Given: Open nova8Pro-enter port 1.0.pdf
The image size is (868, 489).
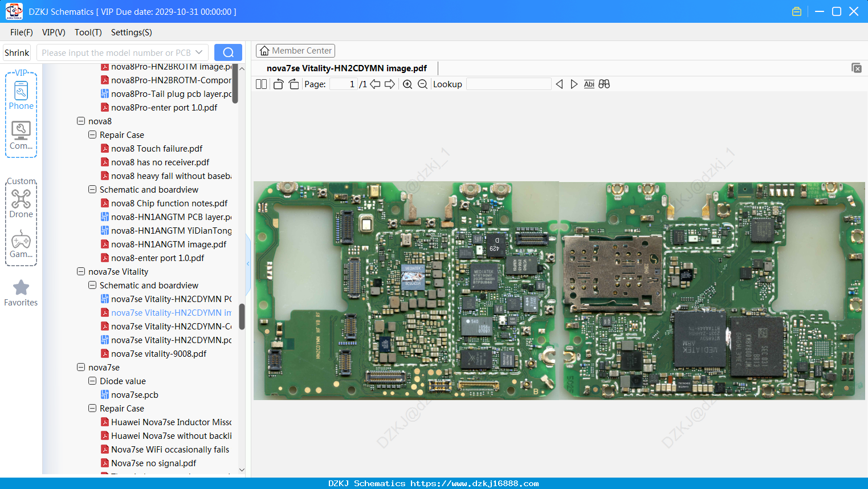Looking at the screenshot, I should pyautogui.click(x=164, y=107).
